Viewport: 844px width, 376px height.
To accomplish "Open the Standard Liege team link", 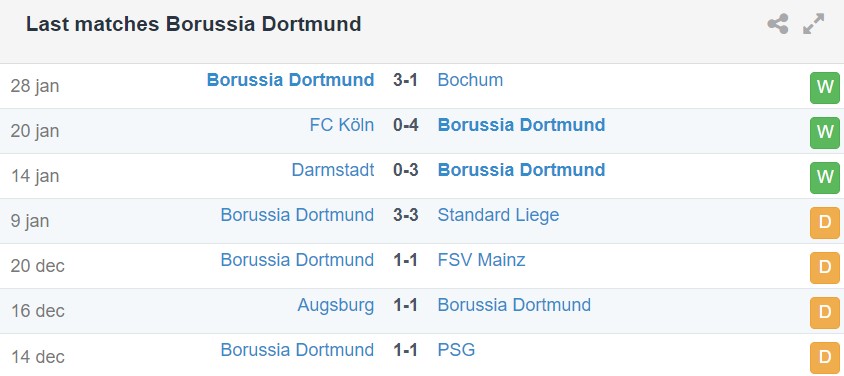I will coord(498,215).
